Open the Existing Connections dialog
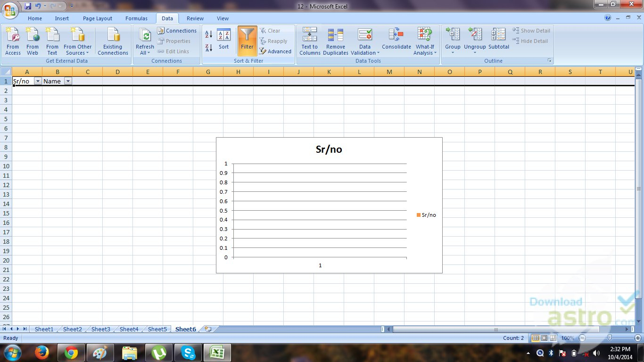 [113, 41]
